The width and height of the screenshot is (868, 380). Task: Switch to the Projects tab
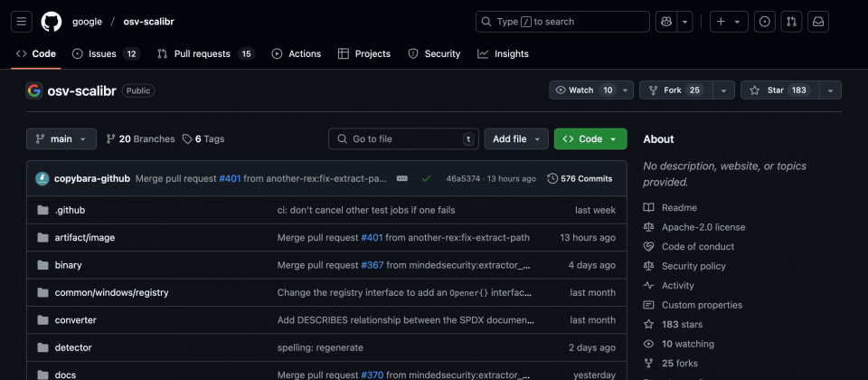[364, 53]
